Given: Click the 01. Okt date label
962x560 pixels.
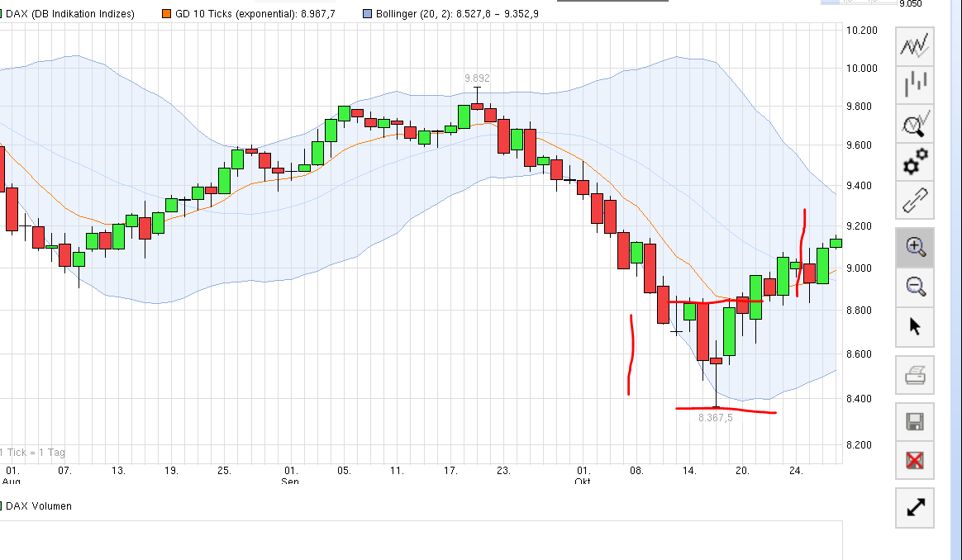Looking at the screenshot, I should pyautogui.click(x=583, y=476).
